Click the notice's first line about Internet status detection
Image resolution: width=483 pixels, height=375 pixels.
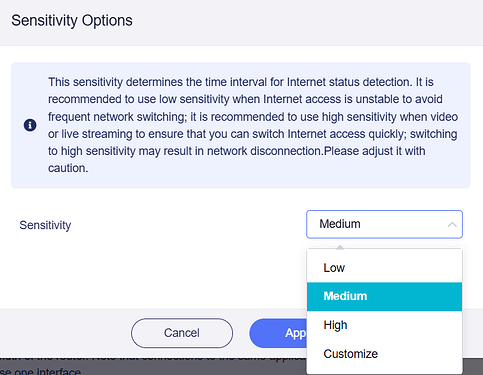coord(241,82)
